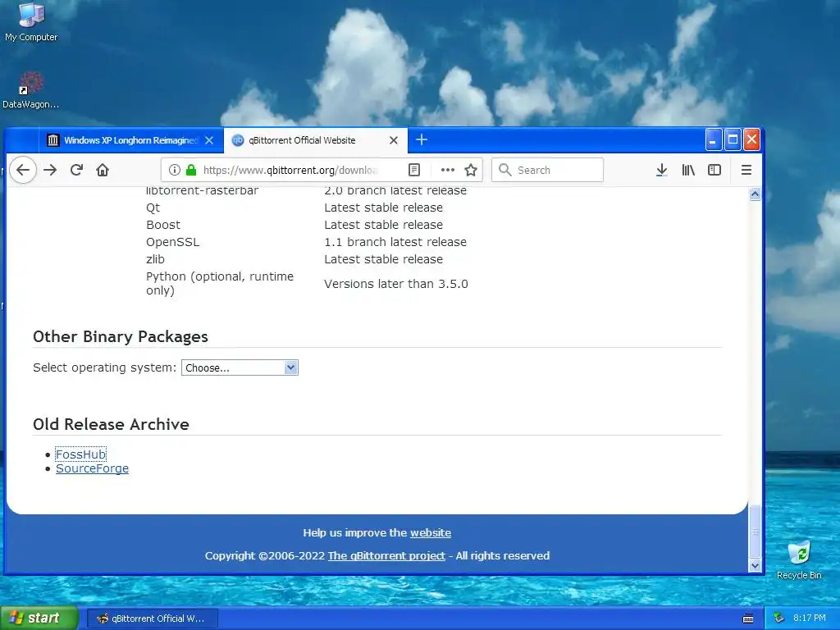Reload the qBittorrent page
The image size is (840, 630).
[76, 170]
